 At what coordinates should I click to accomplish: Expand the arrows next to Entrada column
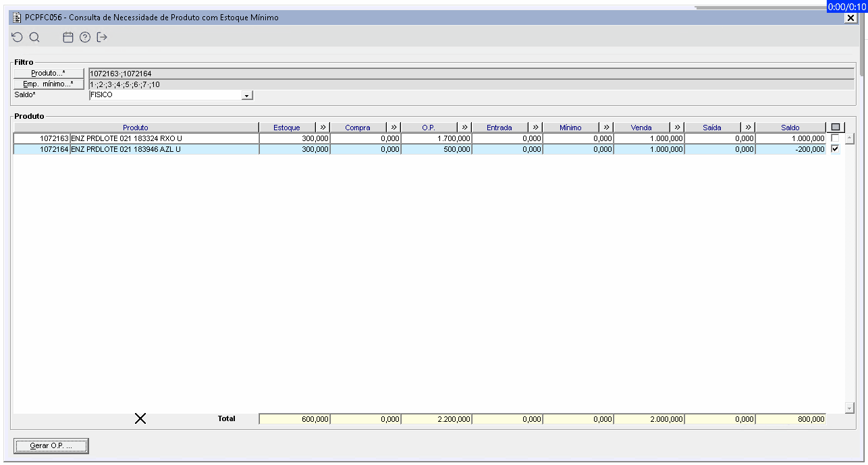click(535, 128)
